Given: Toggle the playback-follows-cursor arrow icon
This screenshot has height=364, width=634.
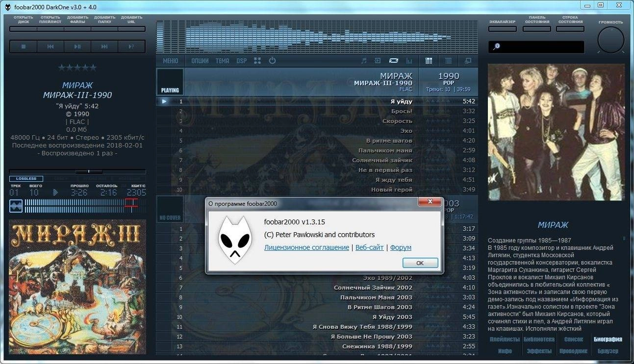Looking at the screenshot, I should 378,61.
